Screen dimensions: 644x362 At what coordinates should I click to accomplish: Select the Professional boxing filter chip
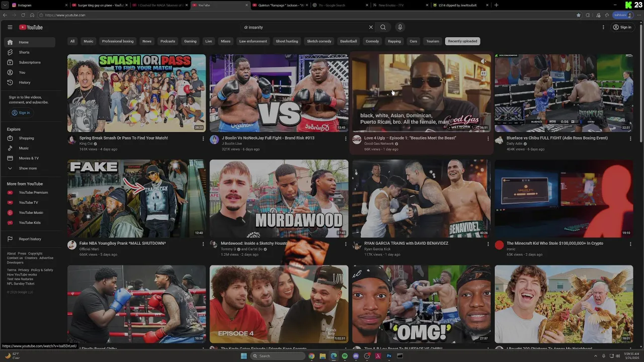pos(118,41)
